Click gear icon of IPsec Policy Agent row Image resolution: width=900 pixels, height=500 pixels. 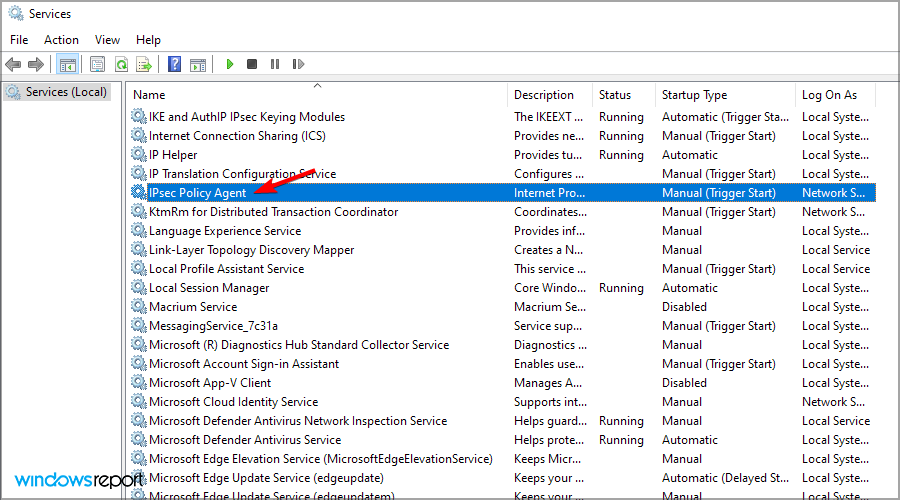(x=138, y=192)
